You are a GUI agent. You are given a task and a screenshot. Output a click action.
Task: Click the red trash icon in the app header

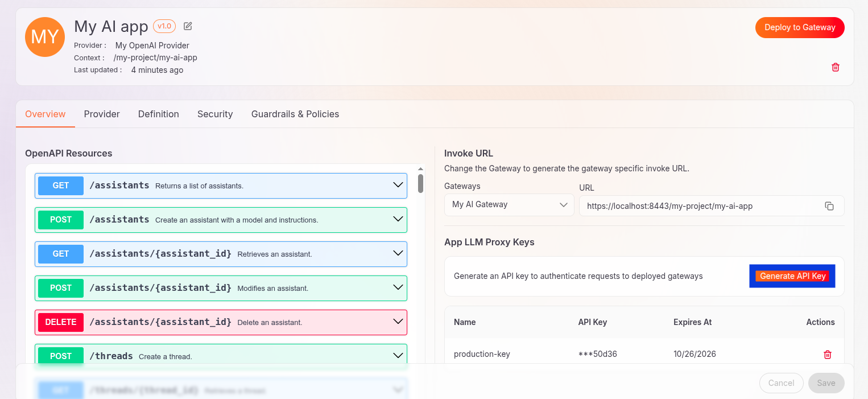(x=836, y=67)
